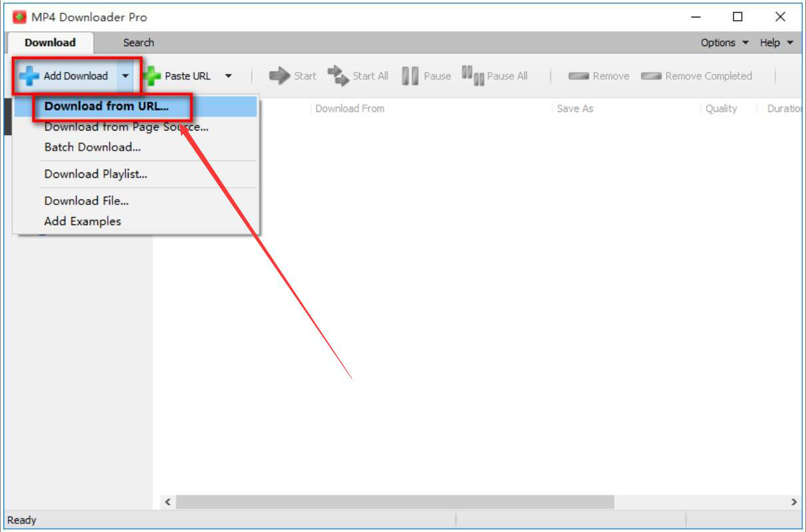806x532 pixels.
Task: Select Batch Download... menu entry
Action: [x=136, y=147]
